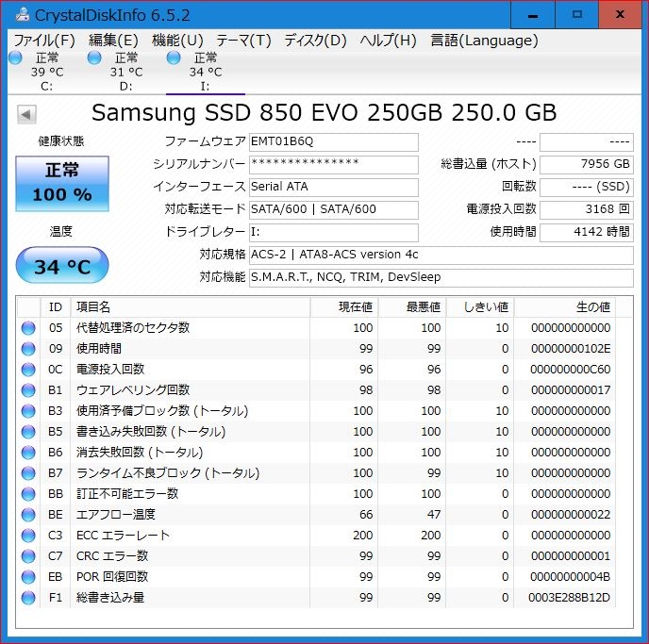Viewport: 649px width, 644px height.
Task: Click power on count 3168 回
Action: click(587, 209)
